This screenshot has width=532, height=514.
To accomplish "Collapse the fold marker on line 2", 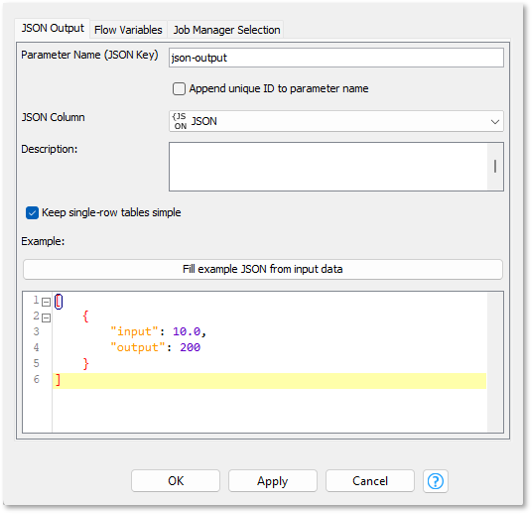I will (x=46, y=318).
